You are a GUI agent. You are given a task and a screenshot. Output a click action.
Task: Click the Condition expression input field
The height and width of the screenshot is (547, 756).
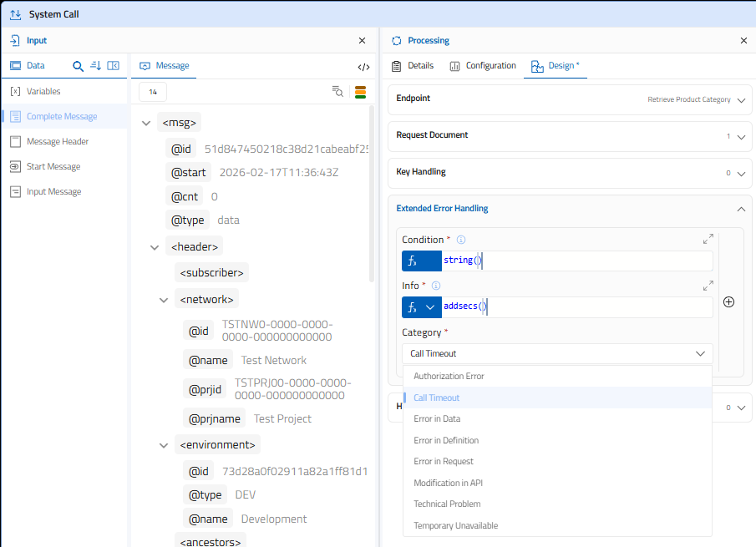(576, 261)
